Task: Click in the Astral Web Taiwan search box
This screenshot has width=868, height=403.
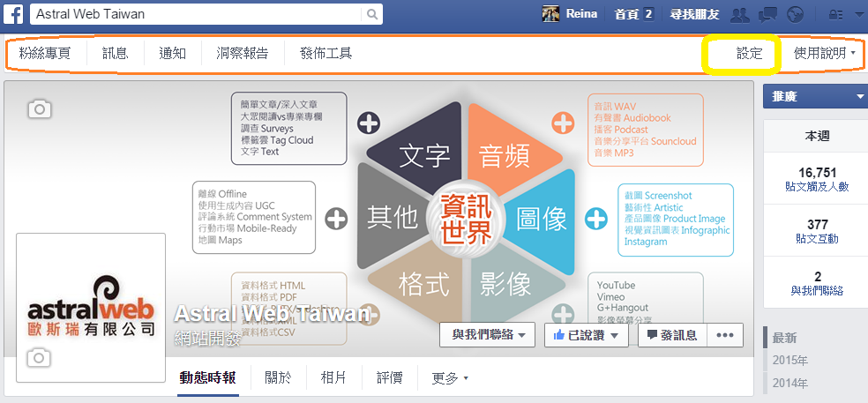Action: (197, 14)
